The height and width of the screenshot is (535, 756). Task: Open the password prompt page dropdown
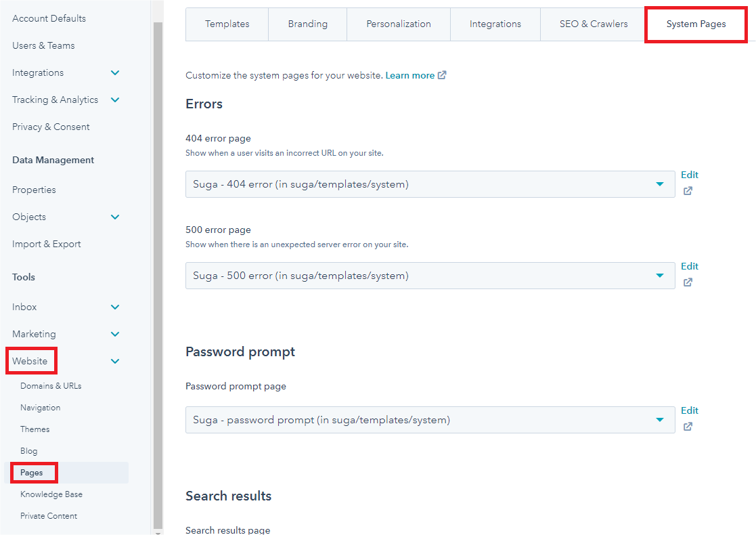[430, 420]
